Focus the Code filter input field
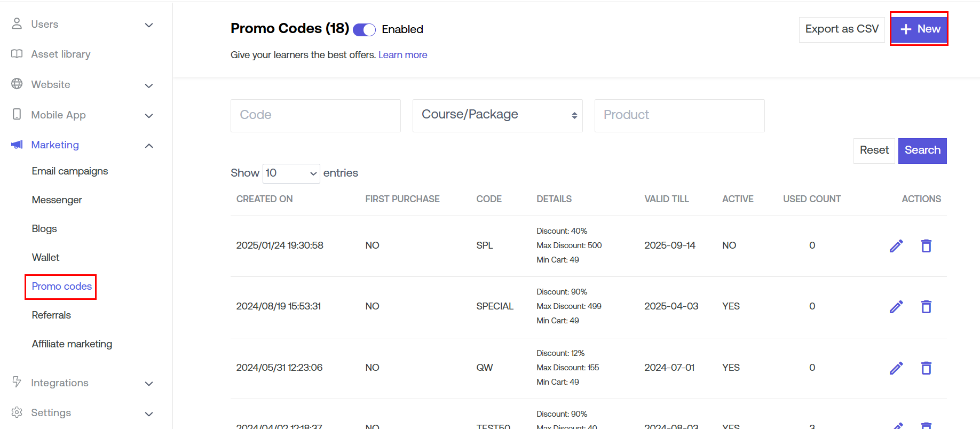 tap(315, 115)
